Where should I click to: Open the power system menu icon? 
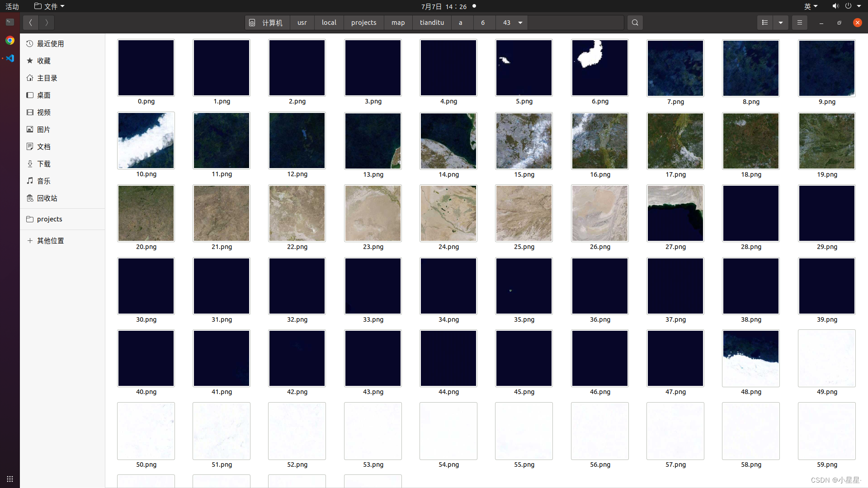(x=848, y=6)
